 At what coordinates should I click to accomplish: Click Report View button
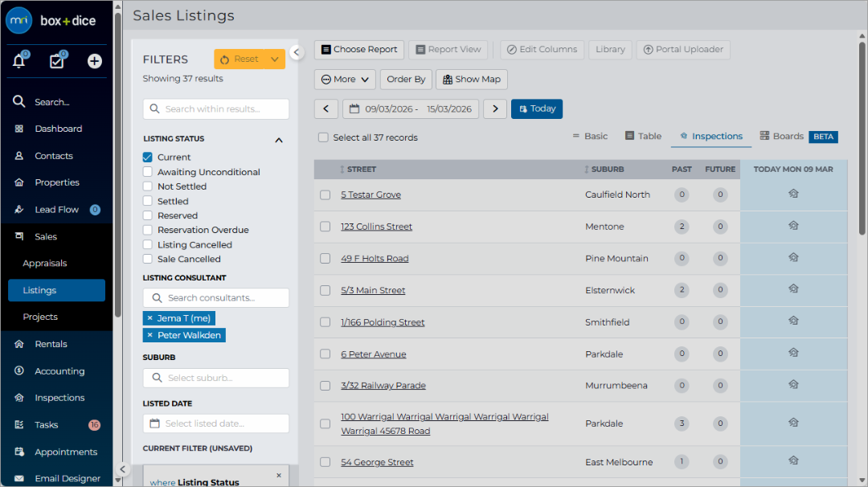[448, 49]
